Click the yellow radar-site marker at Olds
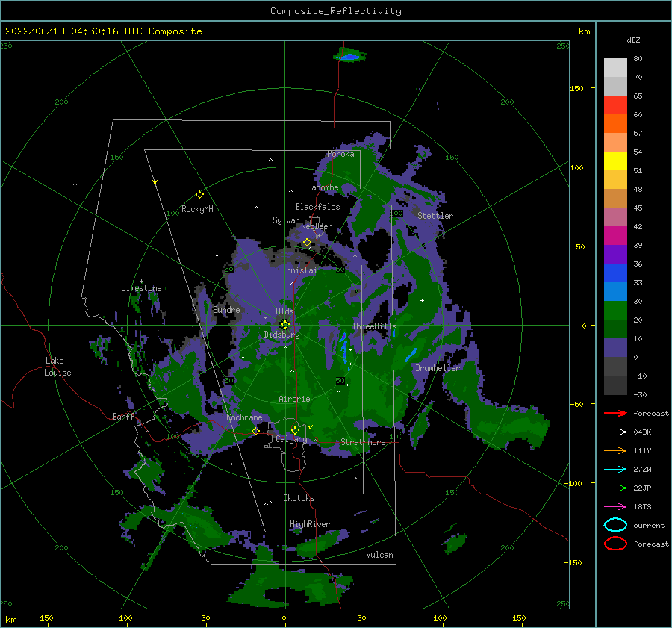 [x=285, y=325]
